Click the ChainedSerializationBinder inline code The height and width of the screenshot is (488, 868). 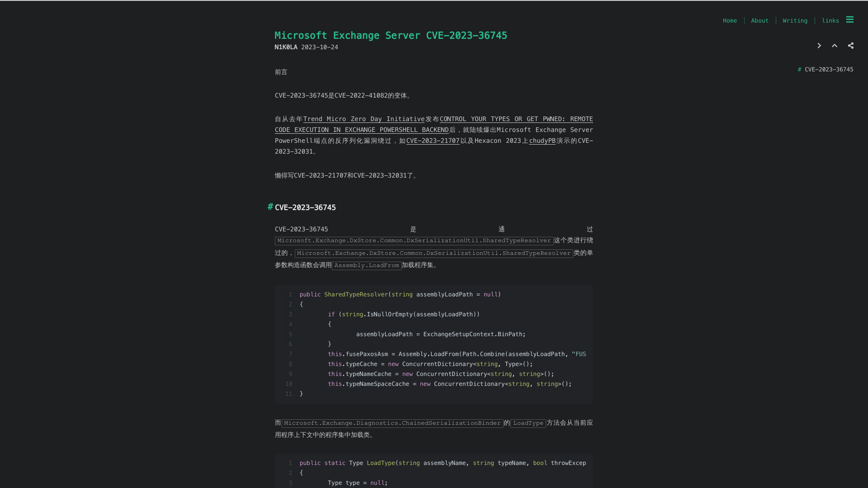click(392, 423)
